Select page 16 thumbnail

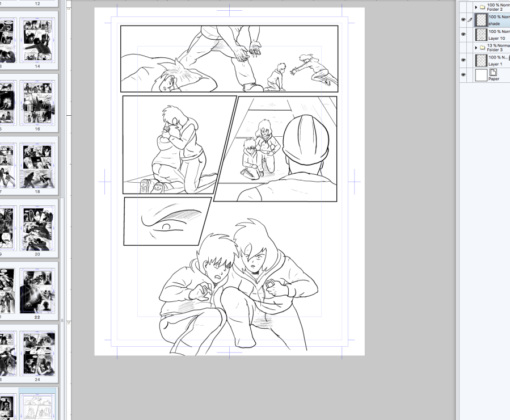pyautogui.click(x=37, y=102)
